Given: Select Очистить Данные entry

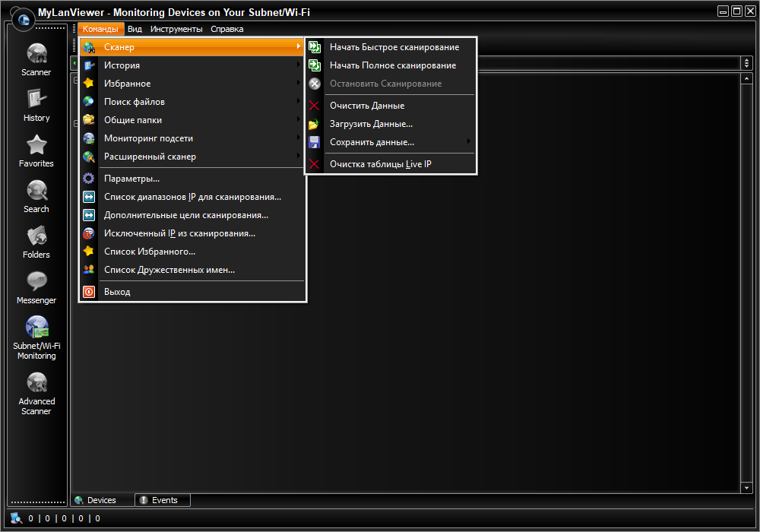Looking at the screenshot, I should pos(391,106).
